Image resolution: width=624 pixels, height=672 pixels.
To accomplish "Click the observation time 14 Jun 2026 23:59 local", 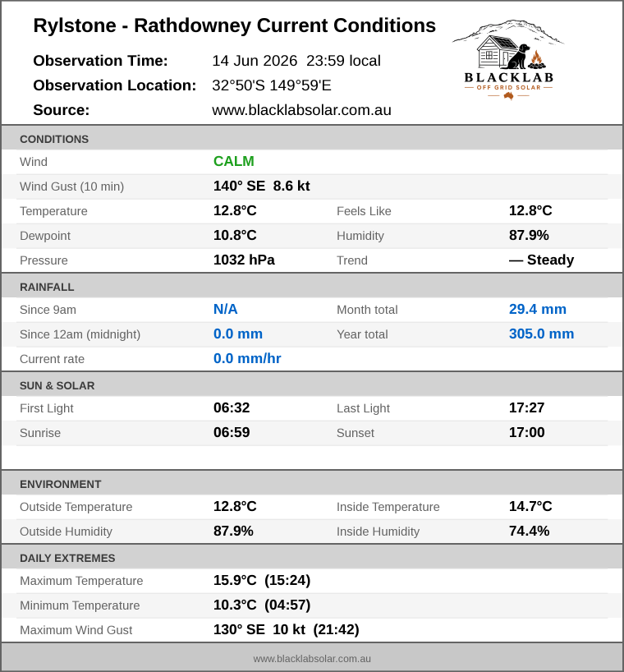I will pos(296,61).
